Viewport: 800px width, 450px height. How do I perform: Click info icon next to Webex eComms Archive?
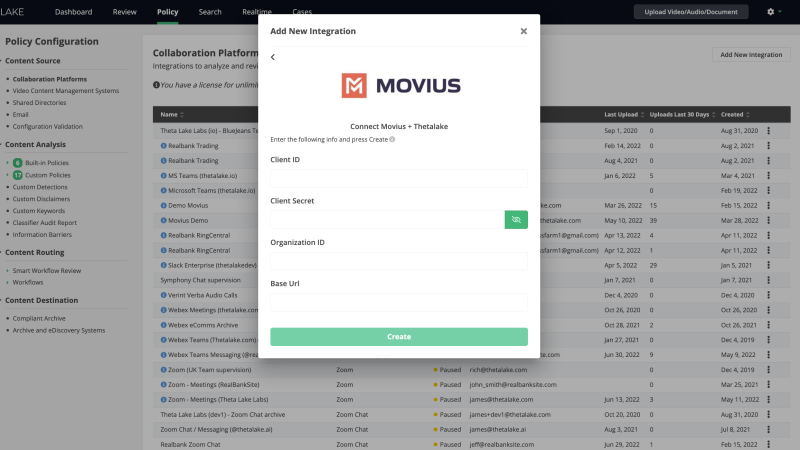click(163, 325)
